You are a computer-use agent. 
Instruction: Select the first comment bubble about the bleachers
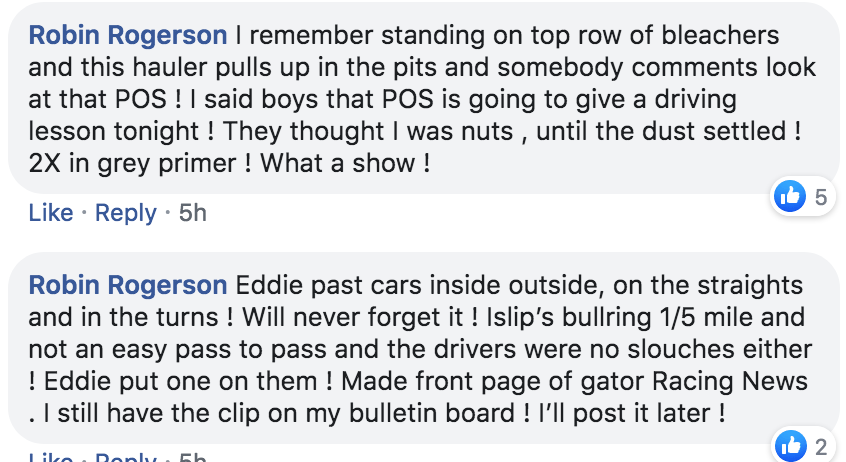click(423, 98)
